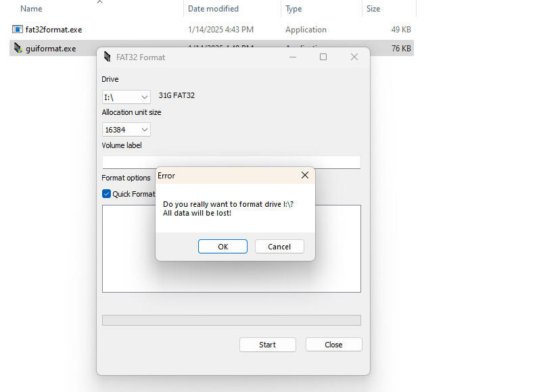Click the format progress bar

click(x=231, y=320)
